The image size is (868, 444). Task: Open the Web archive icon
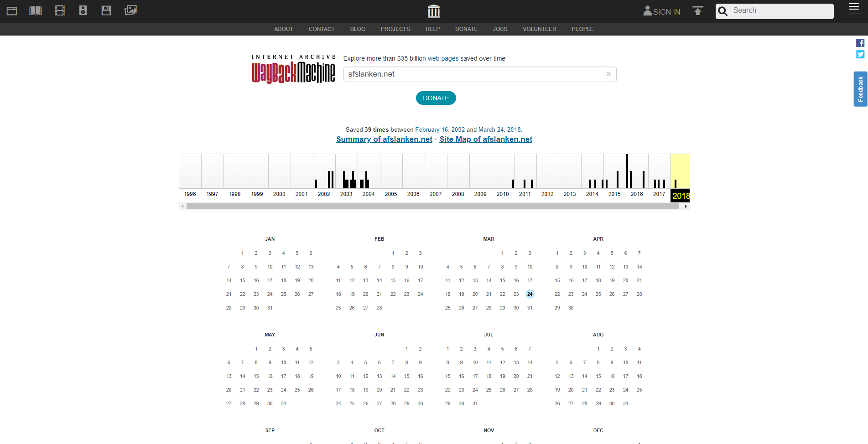click(12, 10)
